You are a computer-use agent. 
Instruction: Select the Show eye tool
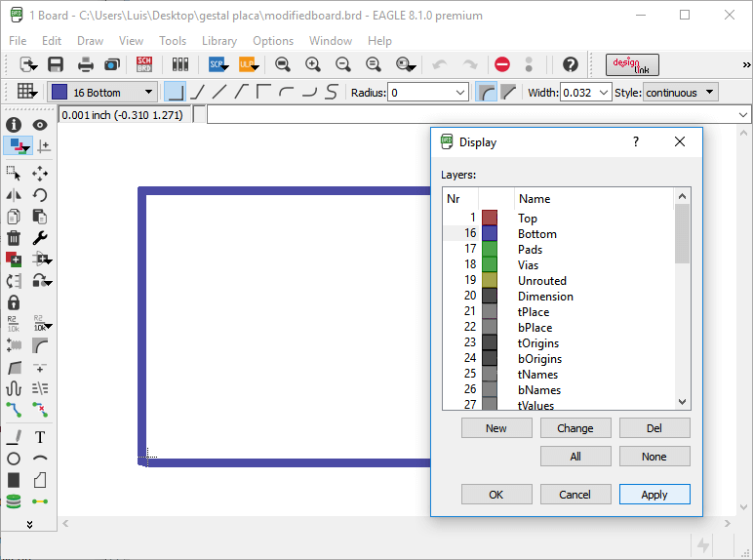point(40,125)
